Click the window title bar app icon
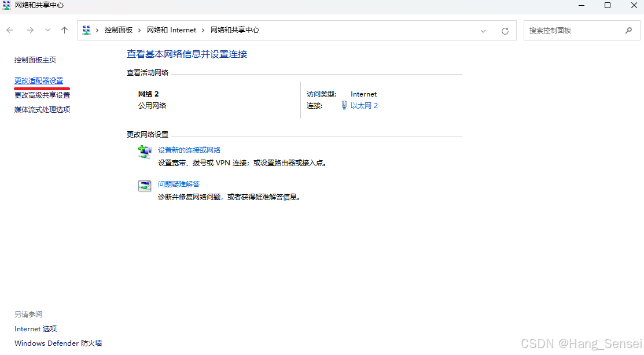 click(x=6, y=5)
